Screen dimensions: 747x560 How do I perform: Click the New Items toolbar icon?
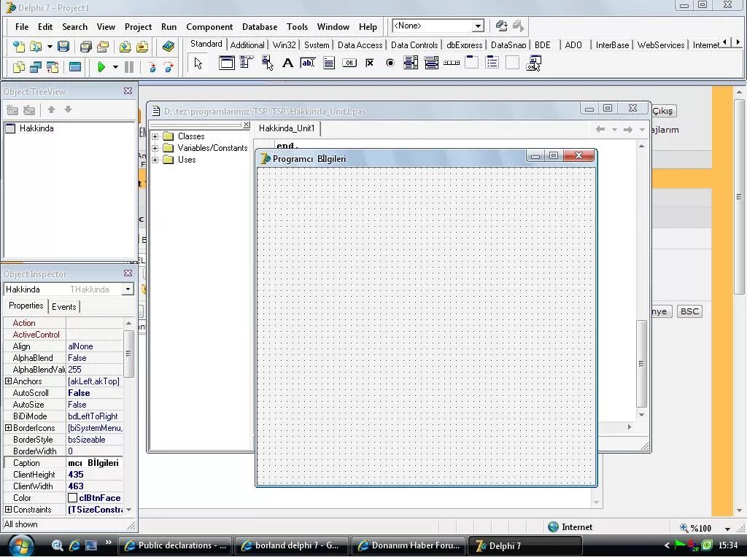click(19, 47)
